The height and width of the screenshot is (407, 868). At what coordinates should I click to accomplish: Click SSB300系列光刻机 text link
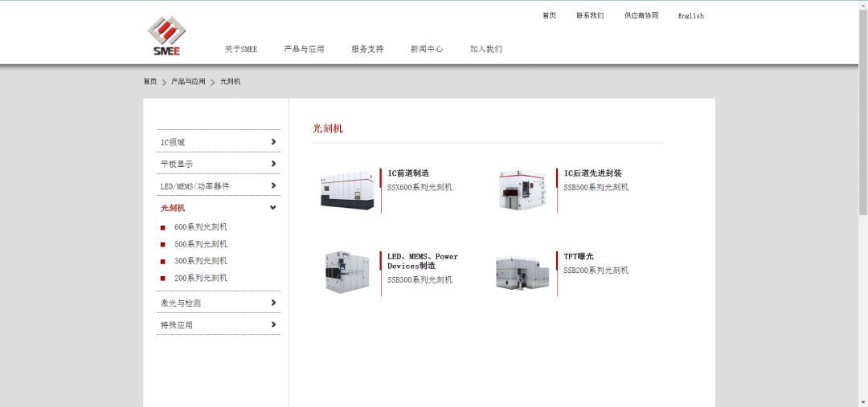pyautogui.click(x=420, y=280)
